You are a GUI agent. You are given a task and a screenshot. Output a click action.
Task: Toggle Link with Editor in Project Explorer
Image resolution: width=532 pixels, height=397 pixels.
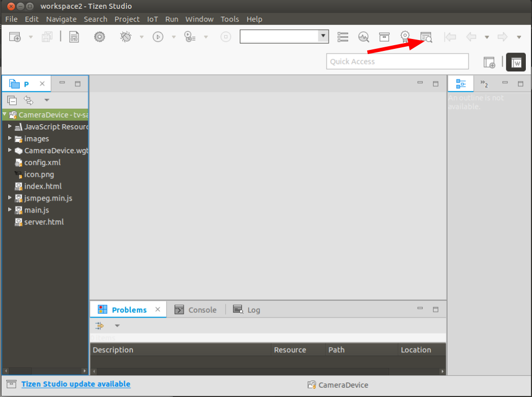(x=29, y=100)
